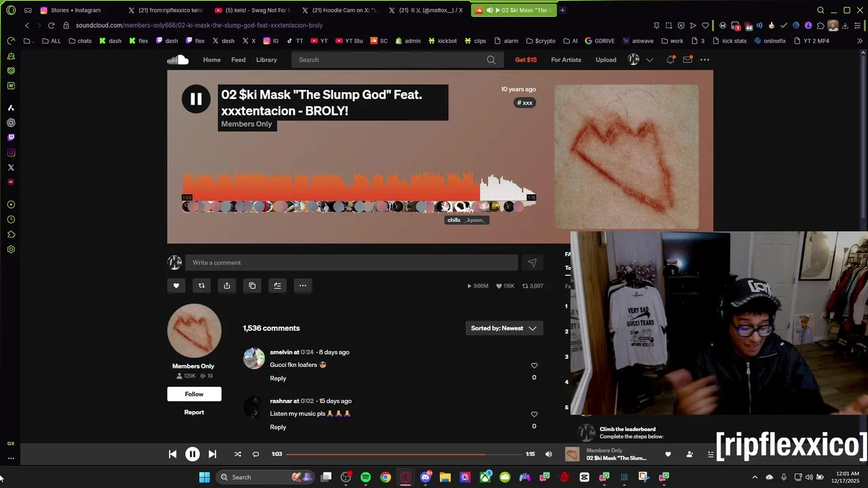Click the # xxx tag

pyautogui.click(x=525, y=103)
